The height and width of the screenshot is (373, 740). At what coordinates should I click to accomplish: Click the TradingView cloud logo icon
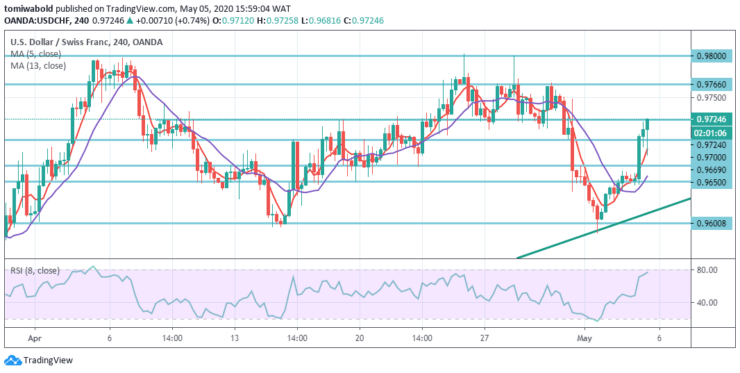point(13,361)
